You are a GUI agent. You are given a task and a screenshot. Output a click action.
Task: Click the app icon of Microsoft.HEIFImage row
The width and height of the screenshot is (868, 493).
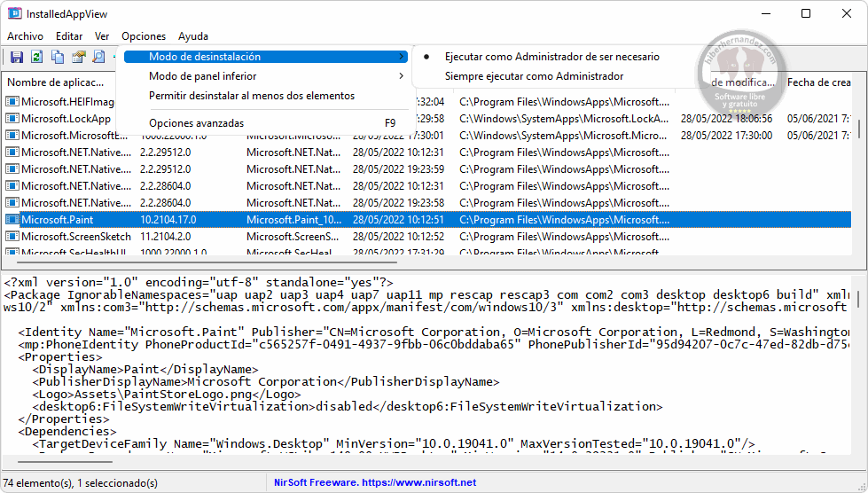point(12,102)
